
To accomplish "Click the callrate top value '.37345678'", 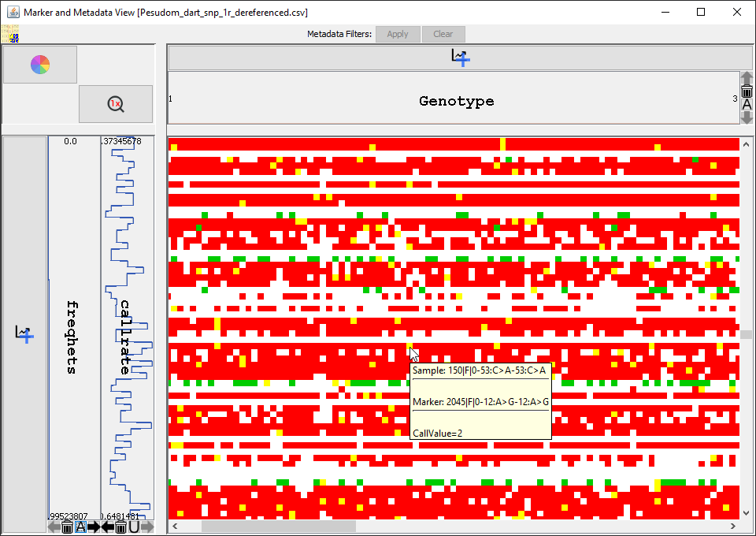I will click(x=121, y=141).
